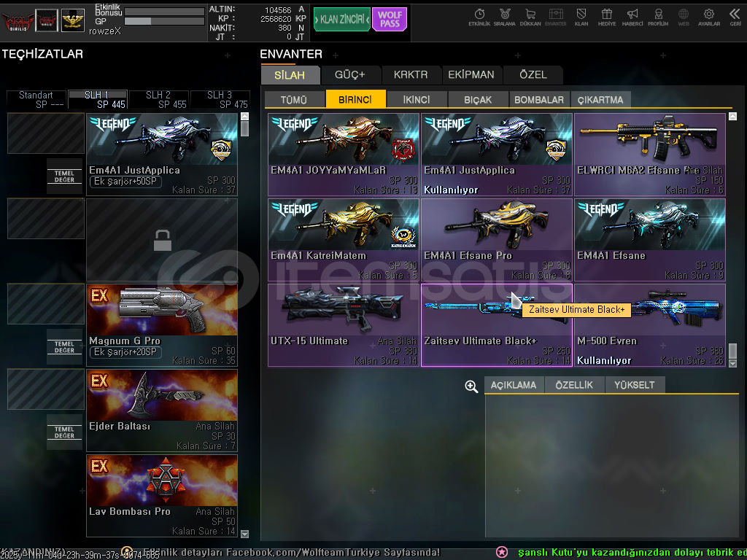Switch to the ÖZEL tab
The width and height of the screenshot is (747, 560).
click(x=533, y=75)
